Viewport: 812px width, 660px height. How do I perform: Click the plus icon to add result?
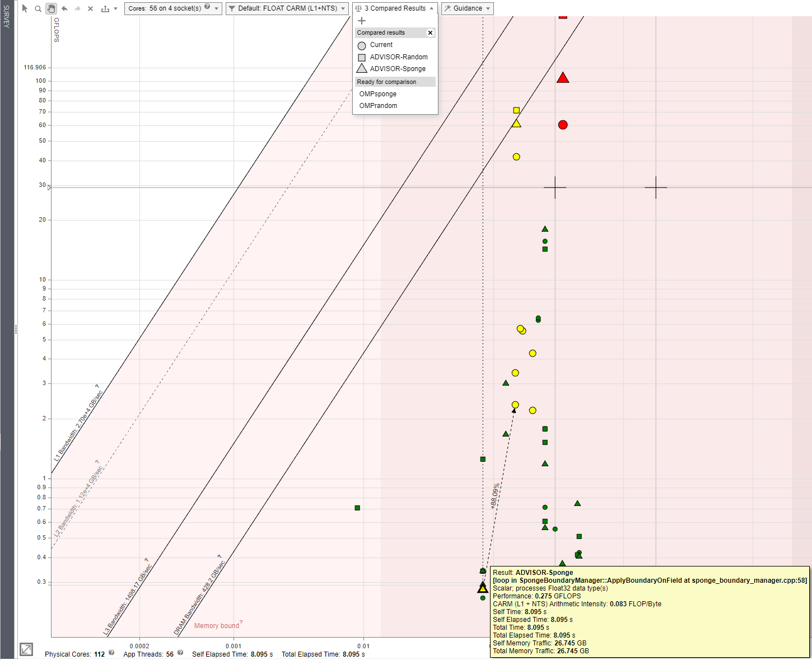(362, 21)
